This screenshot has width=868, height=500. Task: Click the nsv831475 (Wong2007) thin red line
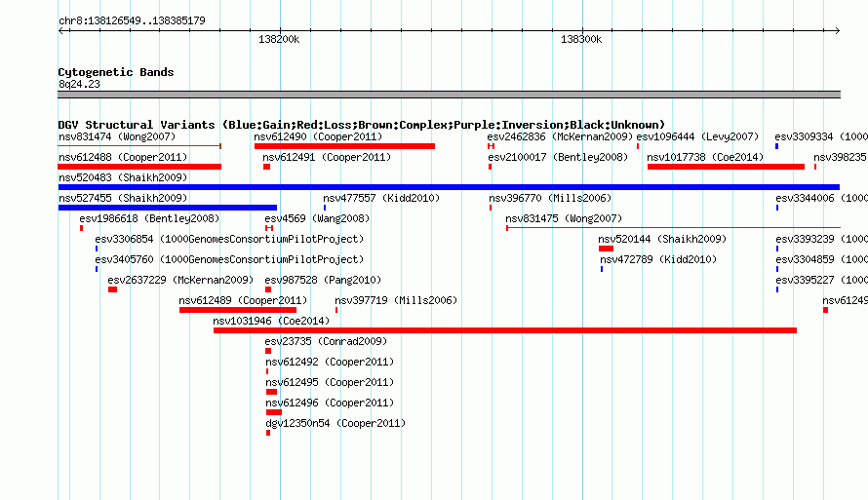(x=673, y=227)
